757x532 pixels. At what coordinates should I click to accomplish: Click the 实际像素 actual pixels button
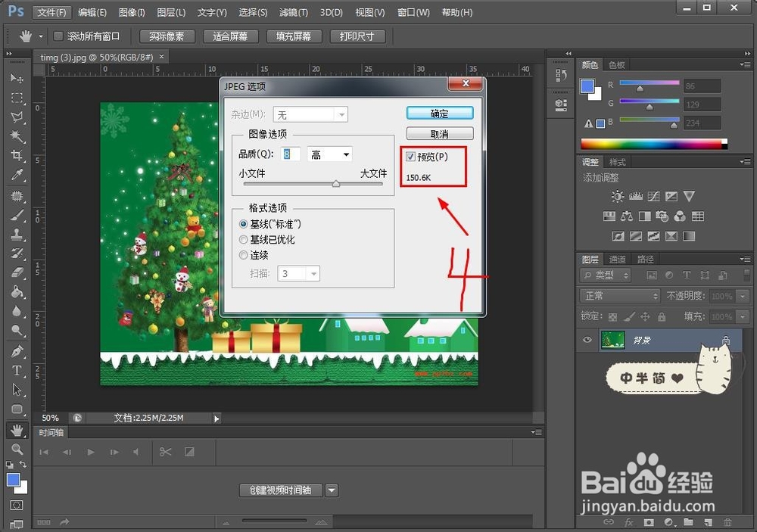pos(167,36)
